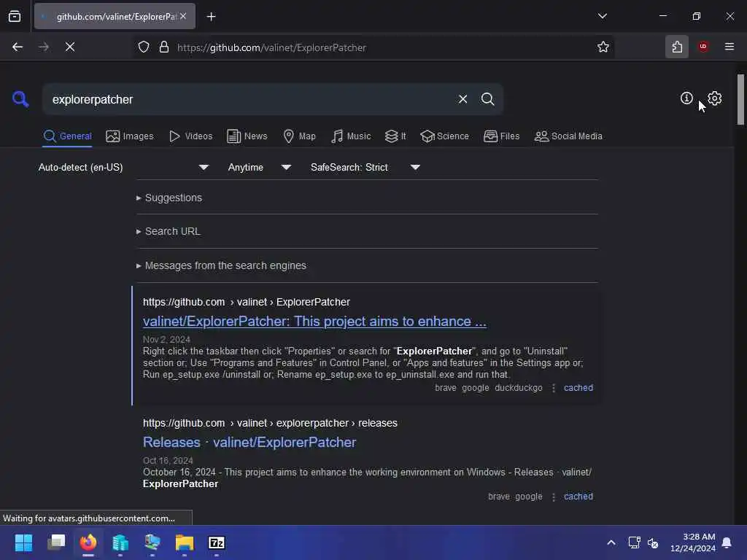
Task: Go back with the browser back arrow
Action: (x=18, y=47)
